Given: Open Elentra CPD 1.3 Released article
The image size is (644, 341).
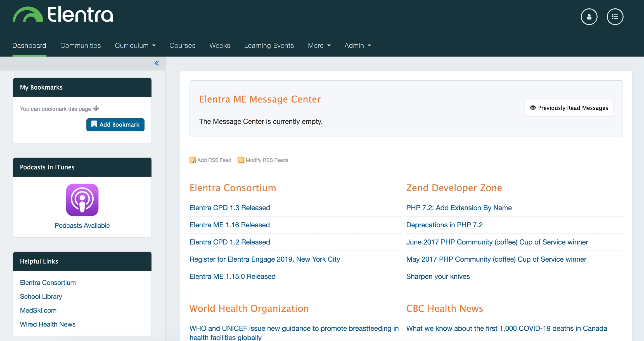Looking at the screenshot, I should (x=229, y=208).
